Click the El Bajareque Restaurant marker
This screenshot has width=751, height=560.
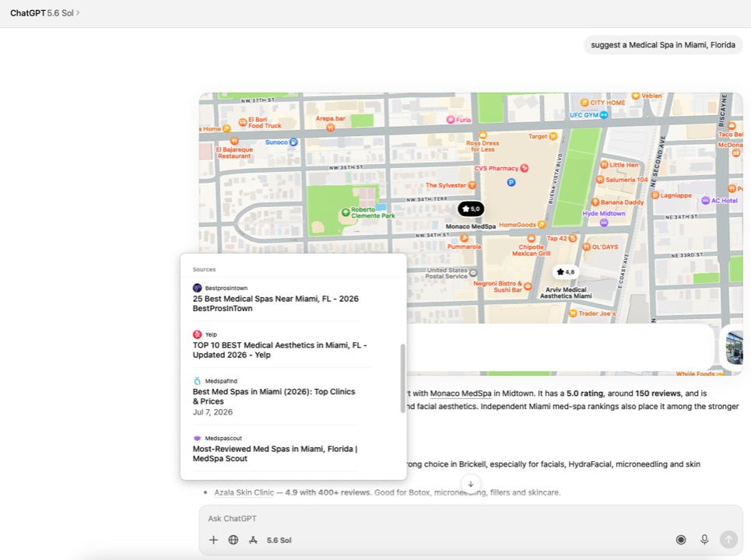(234, 141)
